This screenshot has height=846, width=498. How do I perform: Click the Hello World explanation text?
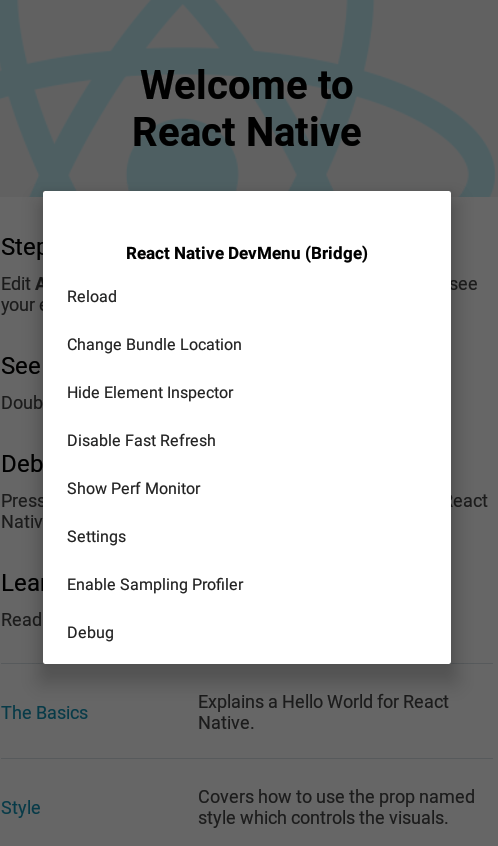(323, 712)
